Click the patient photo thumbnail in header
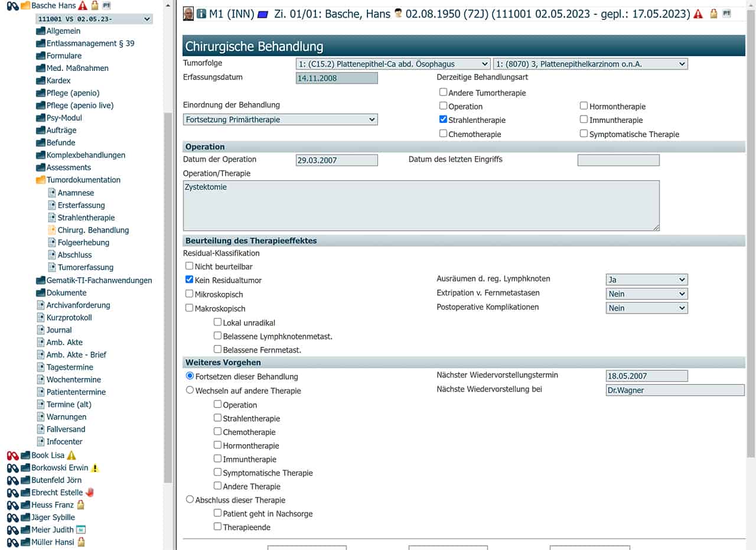Viewport: 756px width, 550px height. click(188, 14)
